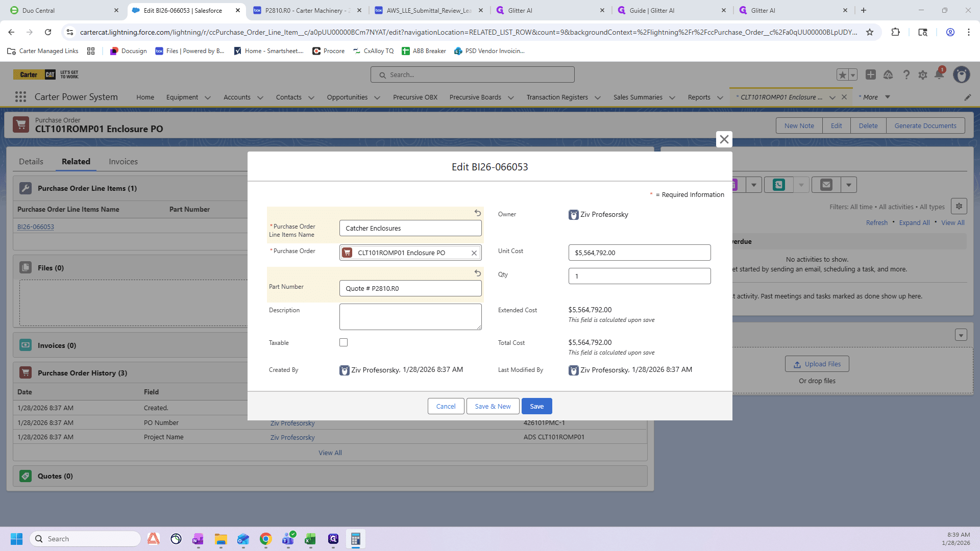Expand the Equipment nav dropdown
The height and width of the screenshot is (551, 980).
[208, 97]
